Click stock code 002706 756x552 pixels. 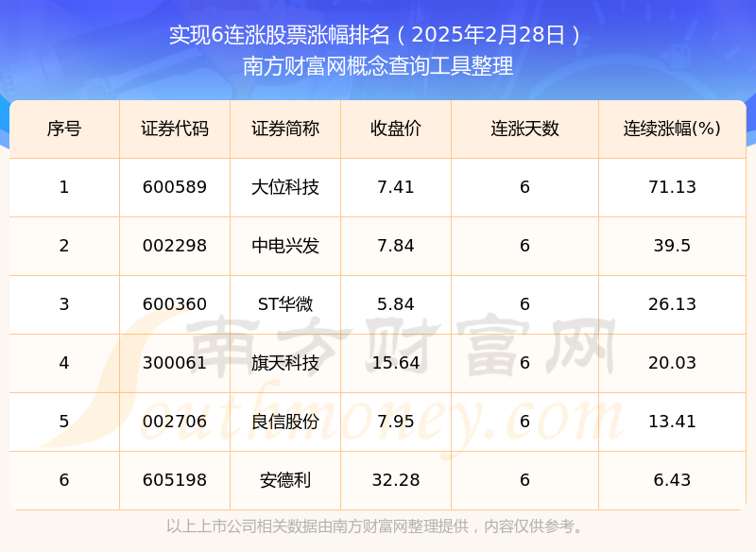click(x=175, y=422)
